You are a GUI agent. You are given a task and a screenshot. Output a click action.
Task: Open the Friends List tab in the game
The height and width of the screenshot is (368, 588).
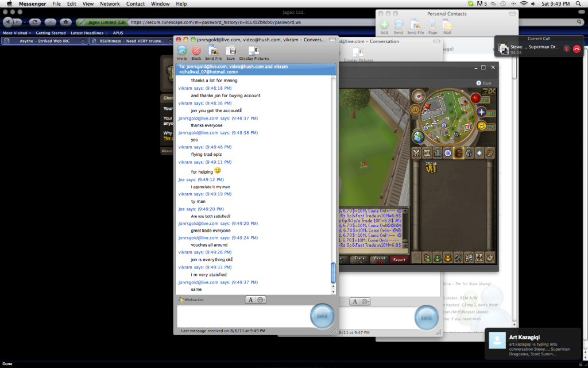click(x=427, y=258)
